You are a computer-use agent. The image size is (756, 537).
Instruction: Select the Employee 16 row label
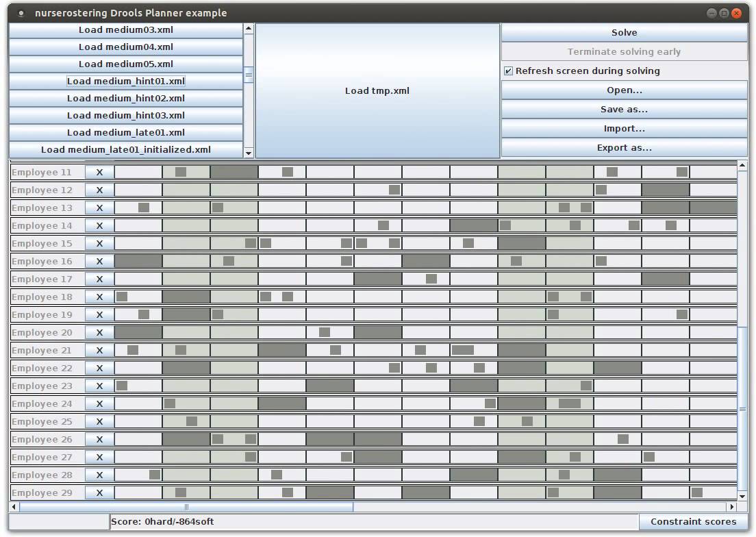point(42,261)
